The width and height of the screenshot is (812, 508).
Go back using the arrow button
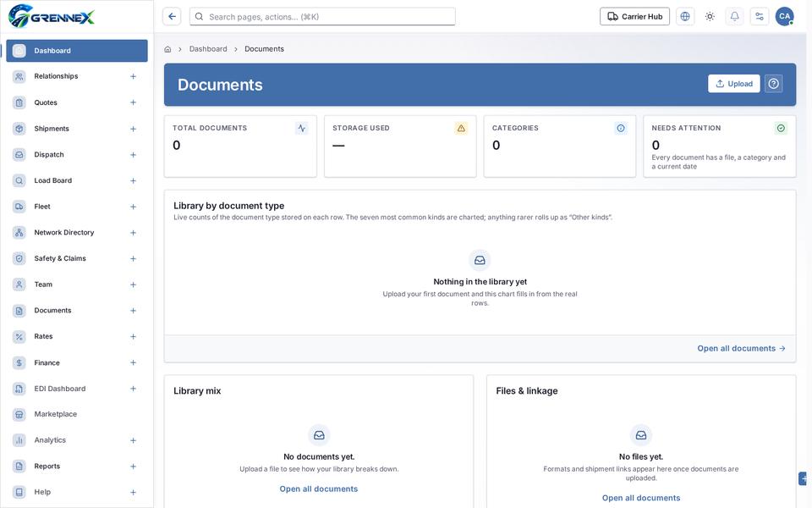(x=172, y=17)
